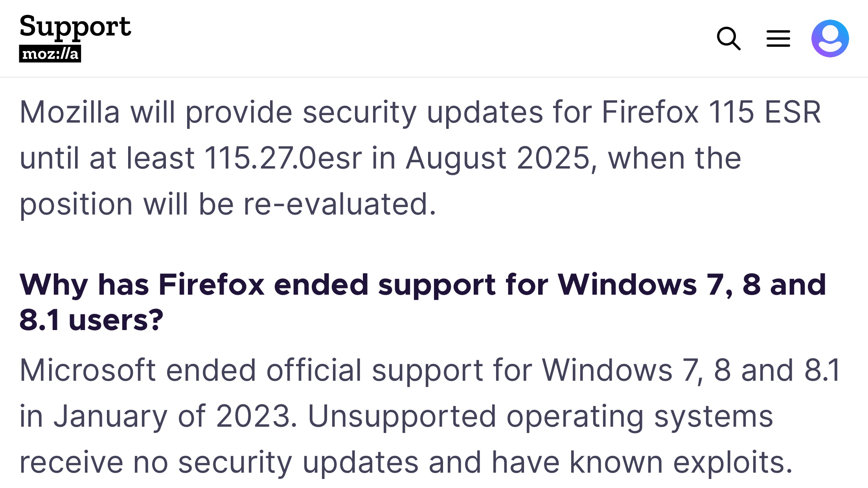Viewport: 868px width, 488px height.
Task: Click the black moz://a logo badge
Action: pyautogui.click(x=50, y=53)
